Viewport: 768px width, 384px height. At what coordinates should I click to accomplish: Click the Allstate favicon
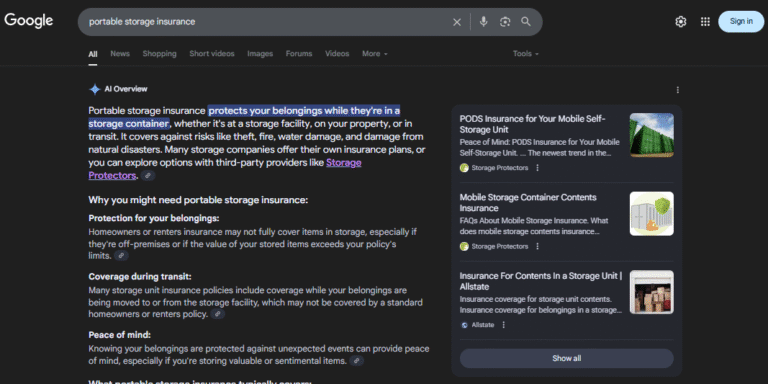(x=464, y=325)
